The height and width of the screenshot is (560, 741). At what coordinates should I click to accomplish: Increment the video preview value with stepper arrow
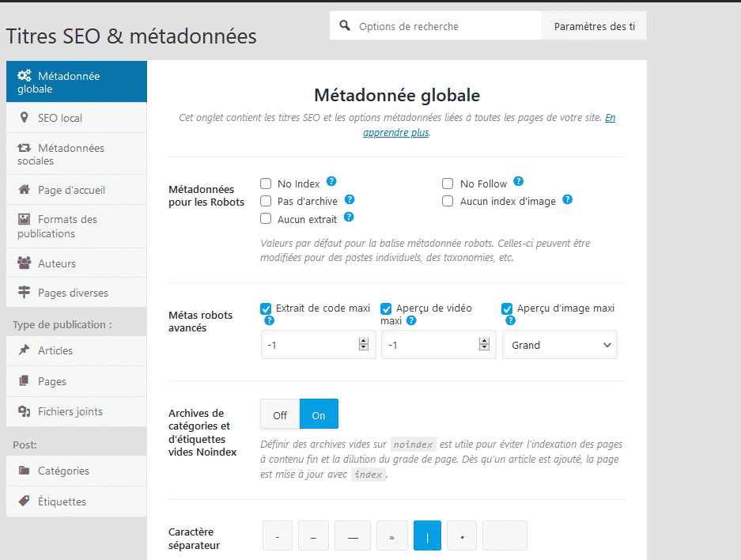click(x=483, y=340)
